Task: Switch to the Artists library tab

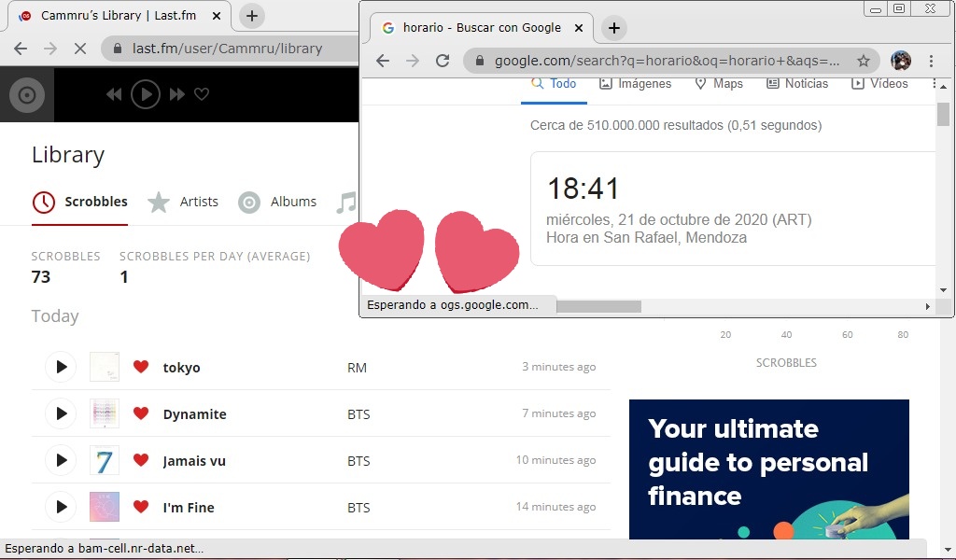Action: (x=183, y=203)
